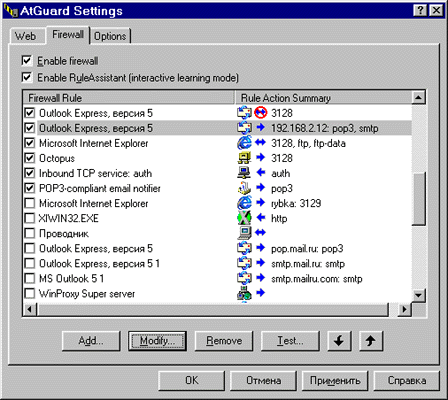Click the horizontal scrollbar right arrow
The height and width of the screenshot is (400, 448).
(x=404, y=309)
